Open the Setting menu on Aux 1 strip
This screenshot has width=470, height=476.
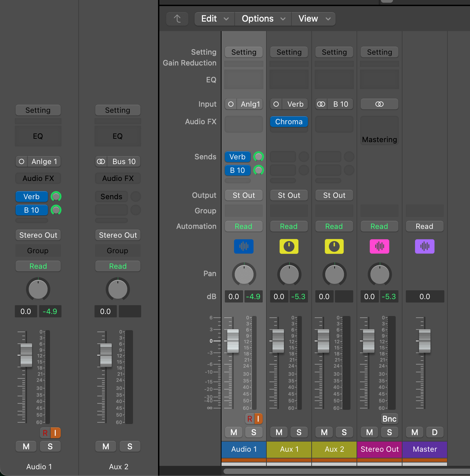click(289, 52)
